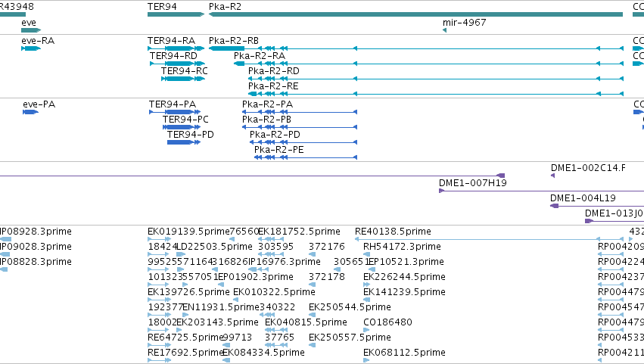This screenshot has width=644, height=364.
Task: Click the IP08928.3prime EST label
Action: (x=36, y=232)
